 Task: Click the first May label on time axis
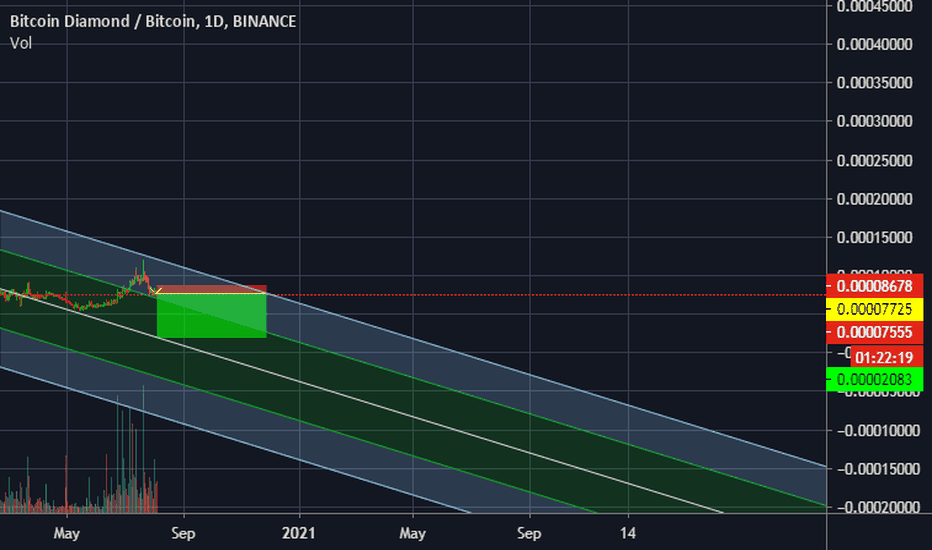coord(67,533)
